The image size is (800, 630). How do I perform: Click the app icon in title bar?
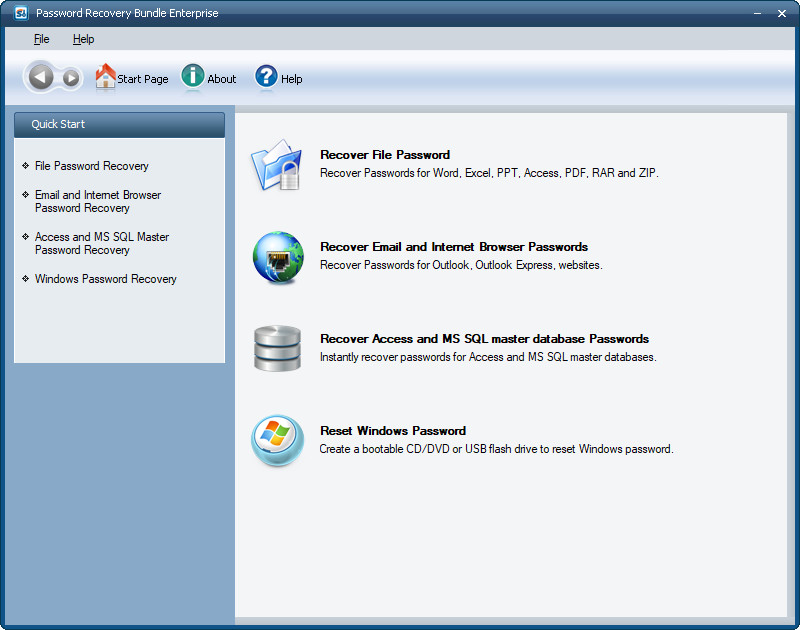(21, 13)
